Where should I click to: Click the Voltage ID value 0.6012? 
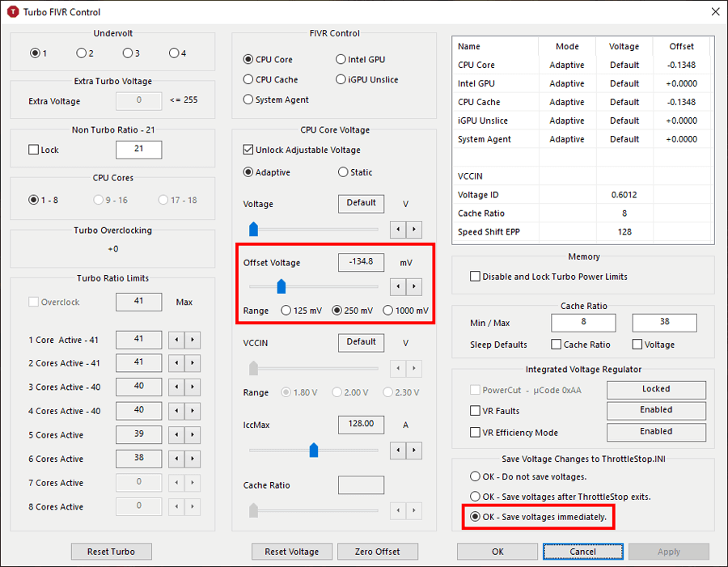[x=624, y=195]
